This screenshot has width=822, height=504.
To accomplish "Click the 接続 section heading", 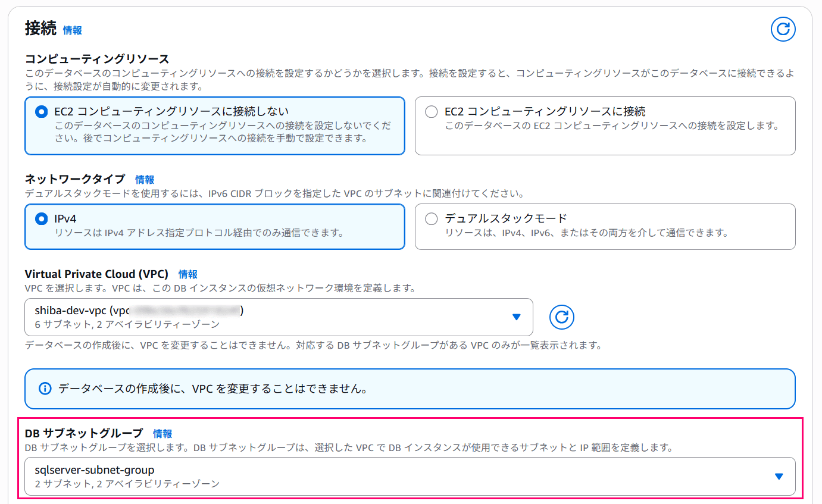I will pyautogui.click(x=40, y=28).
